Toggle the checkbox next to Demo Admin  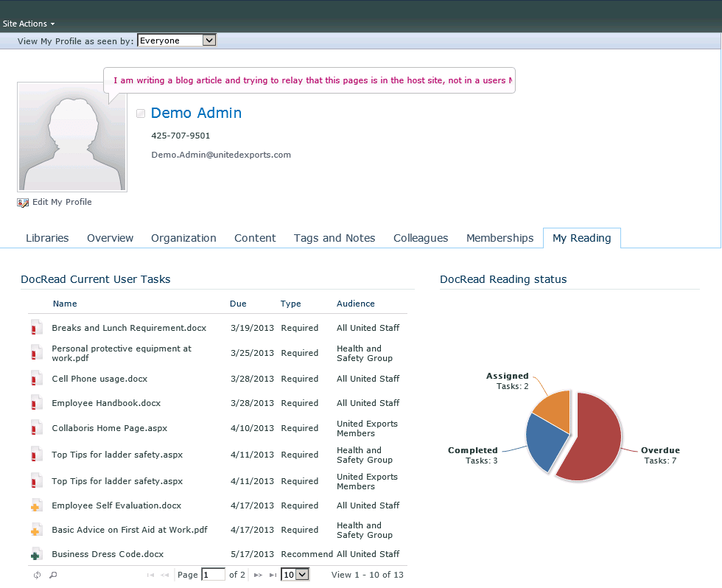click(x=141, y=113)
